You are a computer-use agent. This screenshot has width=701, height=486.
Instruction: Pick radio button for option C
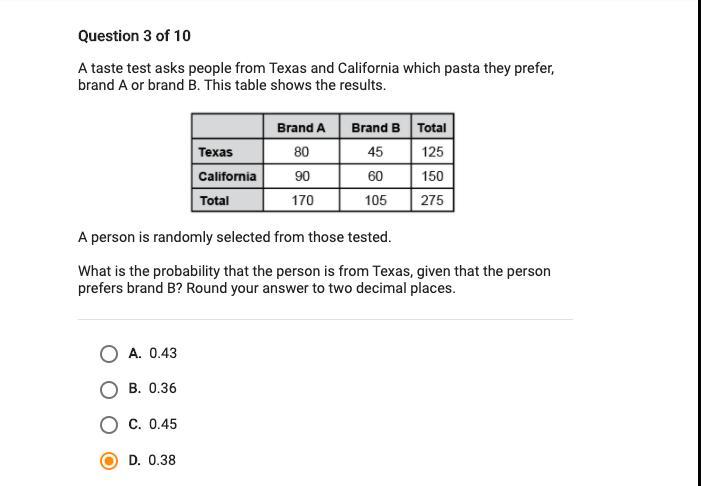[x=109, y=425]
